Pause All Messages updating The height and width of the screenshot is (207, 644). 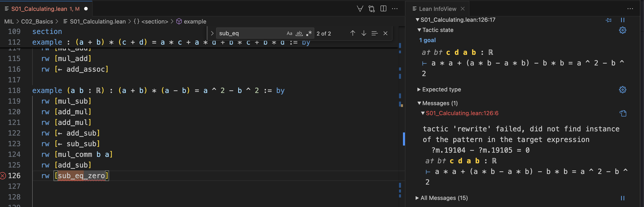point(623,198)
